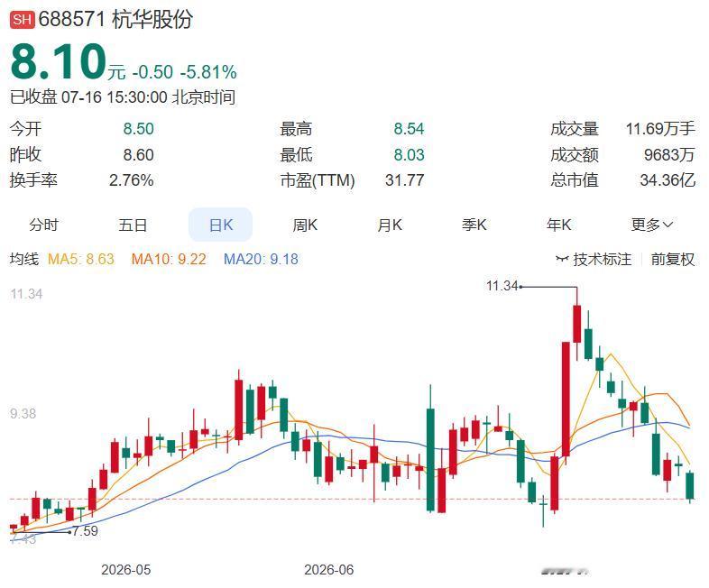
Task: Click the 换手率 value 2.76%
Action: tap(131, 180)
